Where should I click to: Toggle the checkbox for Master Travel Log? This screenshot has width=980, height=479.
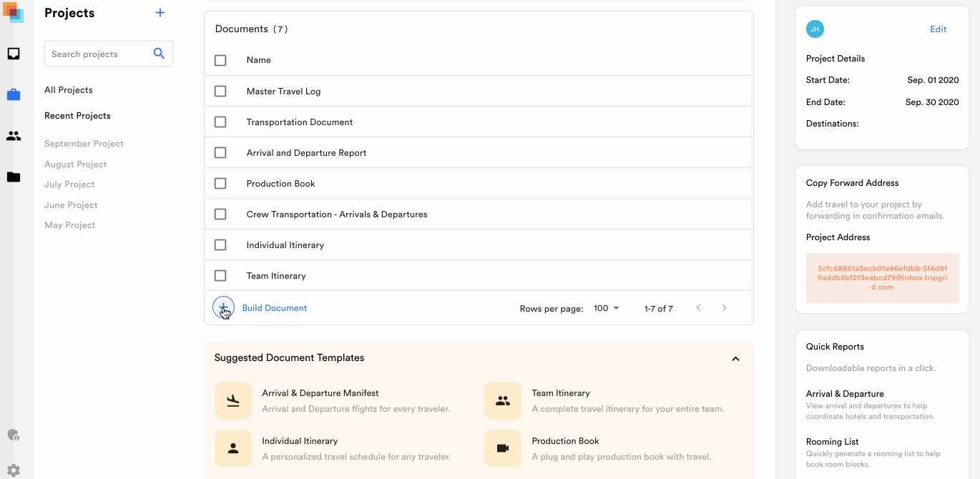tap(220, 91)
